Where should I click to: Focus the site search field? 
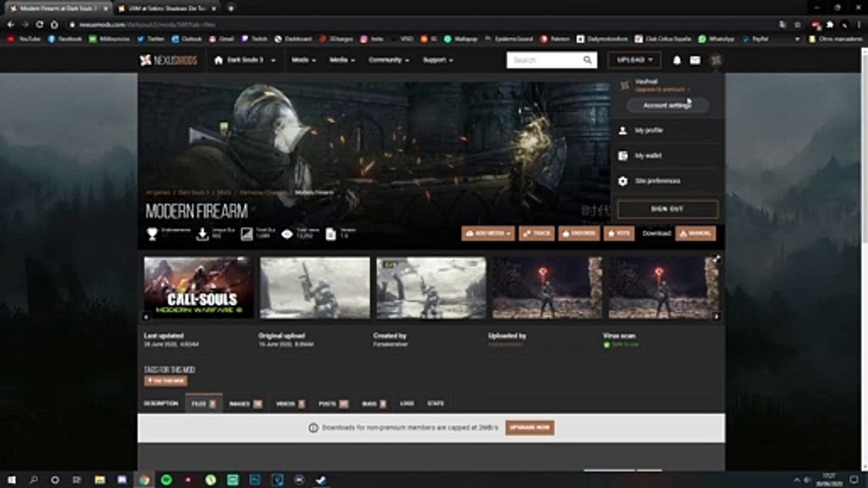[545, 60]
